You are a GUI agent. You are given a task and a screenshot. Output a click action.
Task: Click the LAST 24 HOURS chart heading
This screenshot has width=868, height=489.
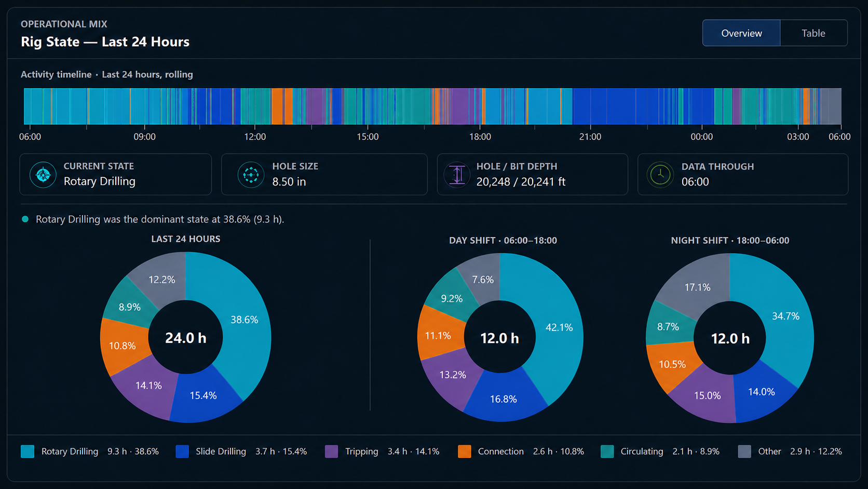(x=186, y=239)
